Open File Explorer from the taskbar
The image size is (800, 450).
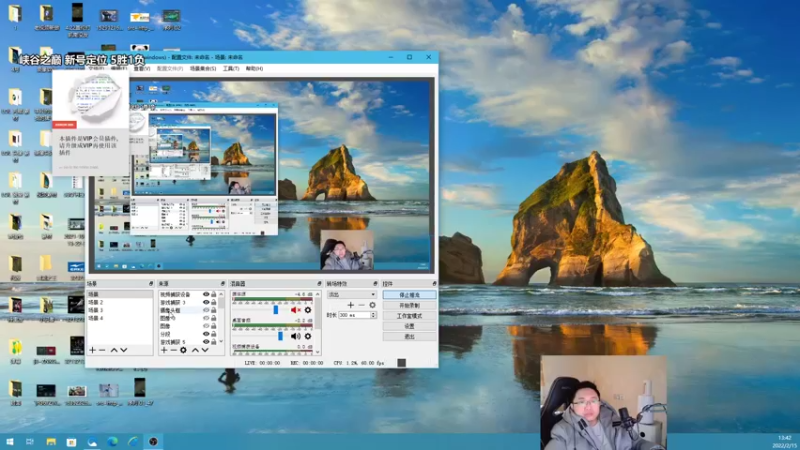tap(51, 441)
